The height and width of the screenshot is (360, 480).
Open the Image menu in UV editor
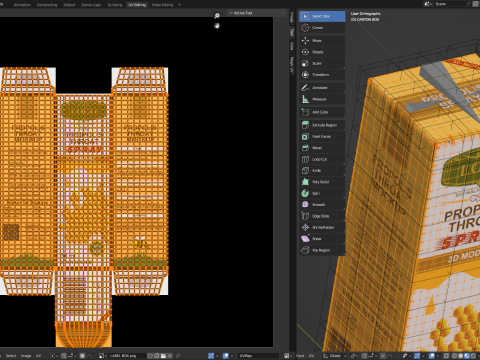pos(26,356)
